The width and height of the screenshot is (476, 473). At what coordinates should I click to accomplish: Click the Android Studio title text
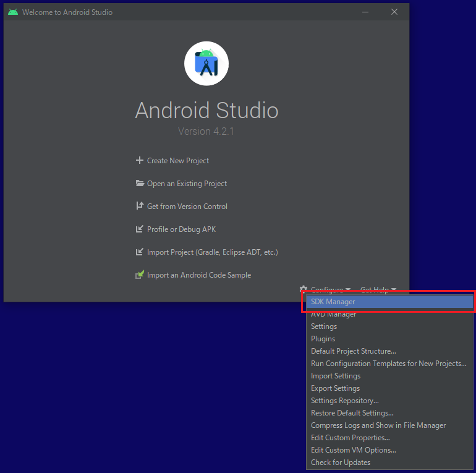click(x=206, y=110)
